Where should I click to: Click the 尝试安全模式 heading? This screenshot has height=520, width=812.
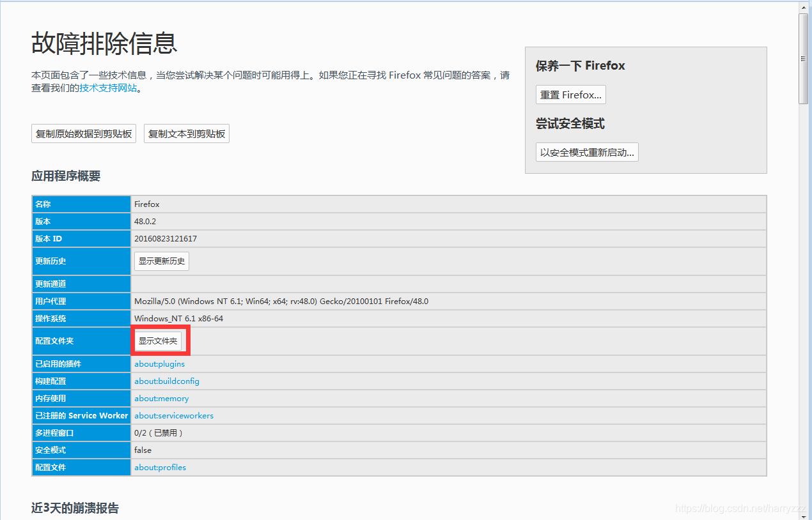[x=570, y=123]
